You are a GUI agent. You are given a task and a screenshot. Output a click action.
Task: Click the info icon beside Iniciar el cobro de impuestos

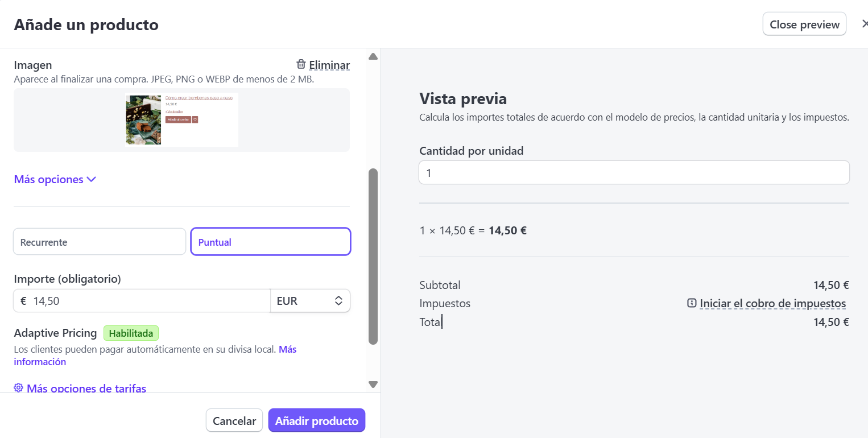(x=692, y=303)
